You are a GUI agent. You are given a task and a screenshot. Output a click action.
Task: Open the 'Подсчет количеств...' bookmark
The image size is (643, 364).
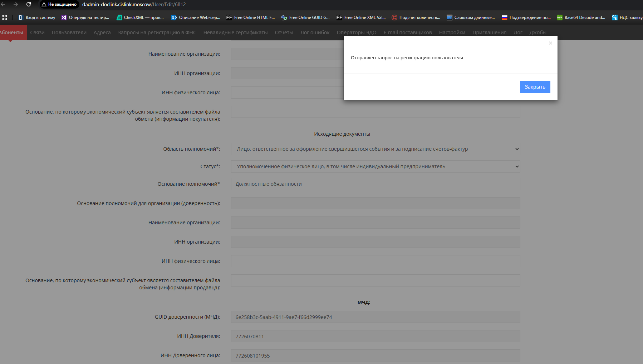tap(416, 18)
